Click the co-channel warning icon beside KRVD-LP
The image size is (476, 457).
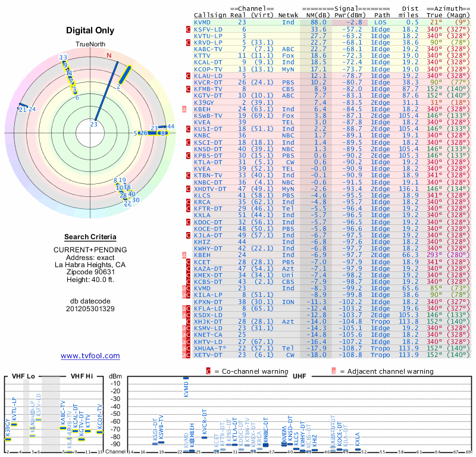pyautogui.click(x=188, y=42)
